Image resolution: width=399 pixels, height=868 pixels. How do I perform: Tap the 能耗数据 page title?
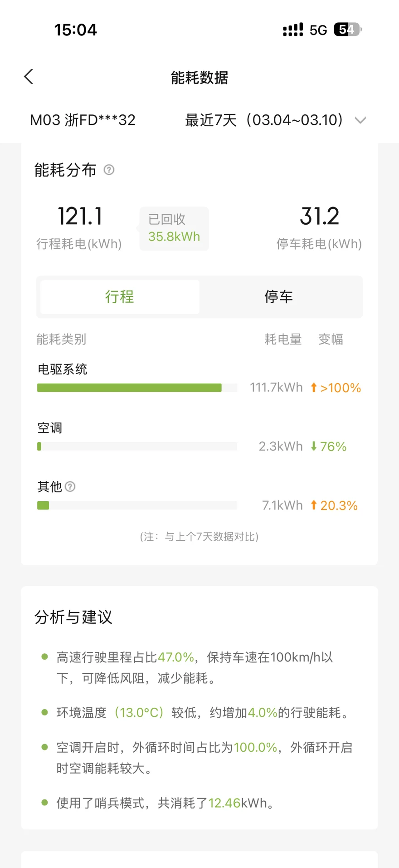click(199, 78)
